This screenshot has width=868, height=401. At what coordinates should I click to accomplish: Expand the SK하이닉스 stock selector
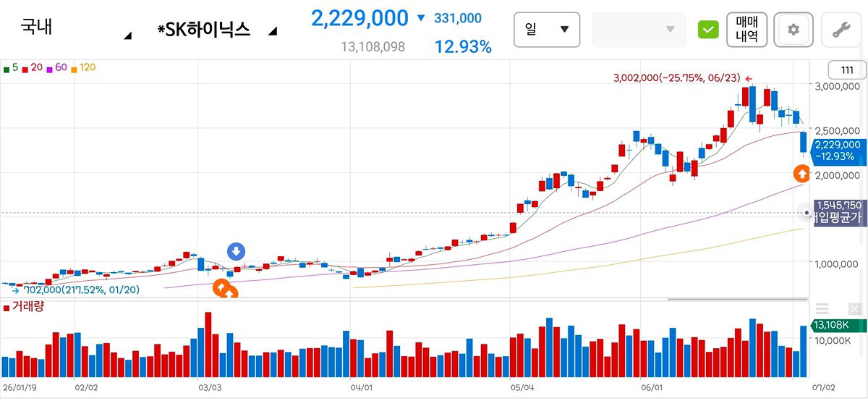[216, 30]
